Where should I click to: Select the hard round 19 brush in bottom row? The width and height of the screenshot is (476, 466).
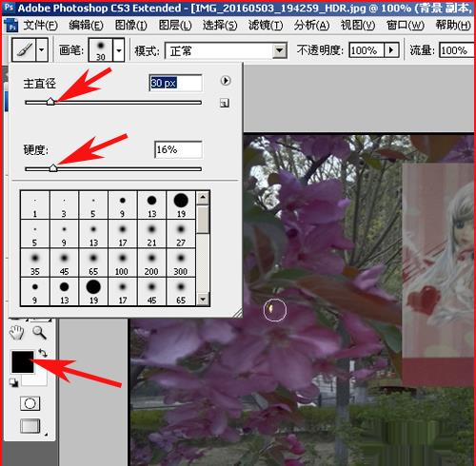(93, 292)
